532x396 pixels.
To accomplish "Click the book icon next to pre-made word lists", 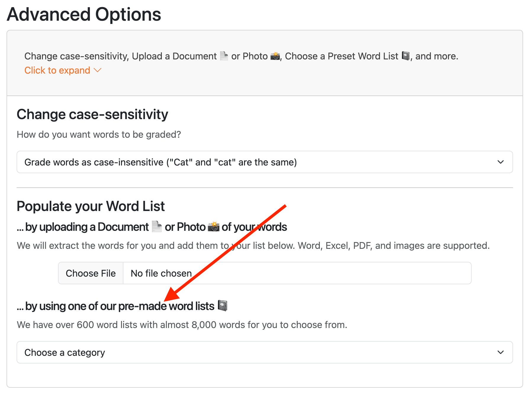I will [x=223, y=306].
